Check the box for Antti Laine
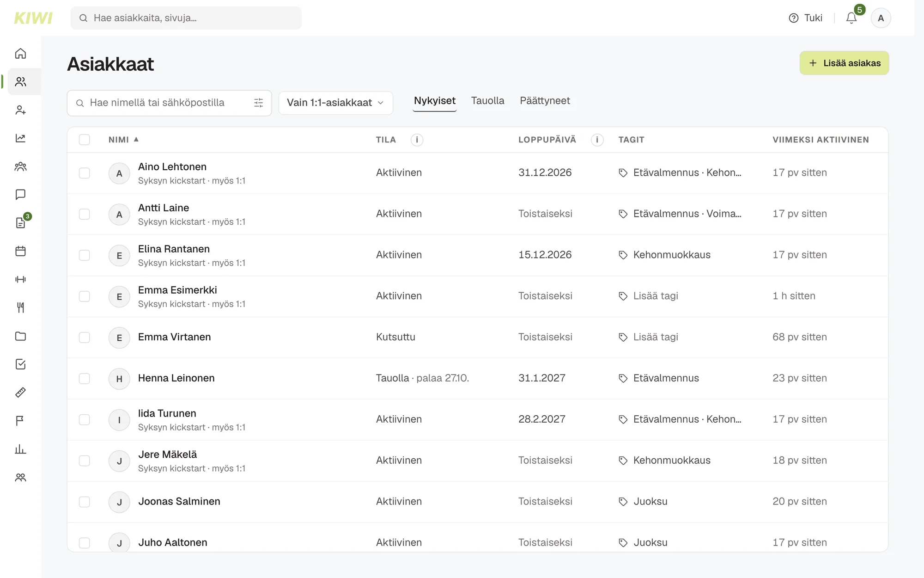This screenshot has height=578, width=924. (84, 214)
